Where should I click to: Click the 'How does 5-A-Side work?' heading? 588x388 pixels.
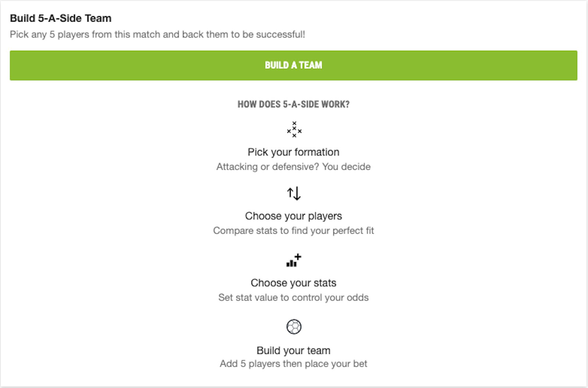click(293, 104)
